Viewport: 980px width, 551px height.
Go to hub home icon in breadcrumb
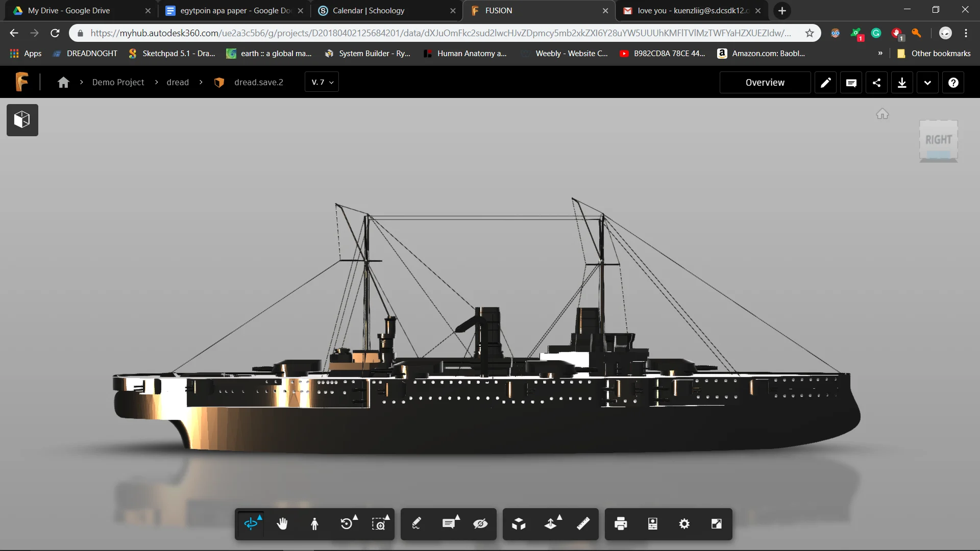point(63,82)
